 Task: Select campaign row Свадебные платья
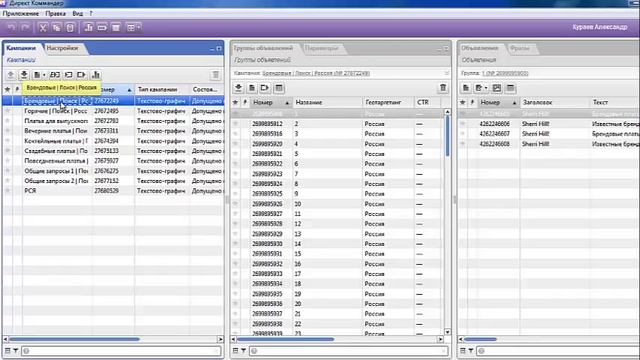coord(113,151)
